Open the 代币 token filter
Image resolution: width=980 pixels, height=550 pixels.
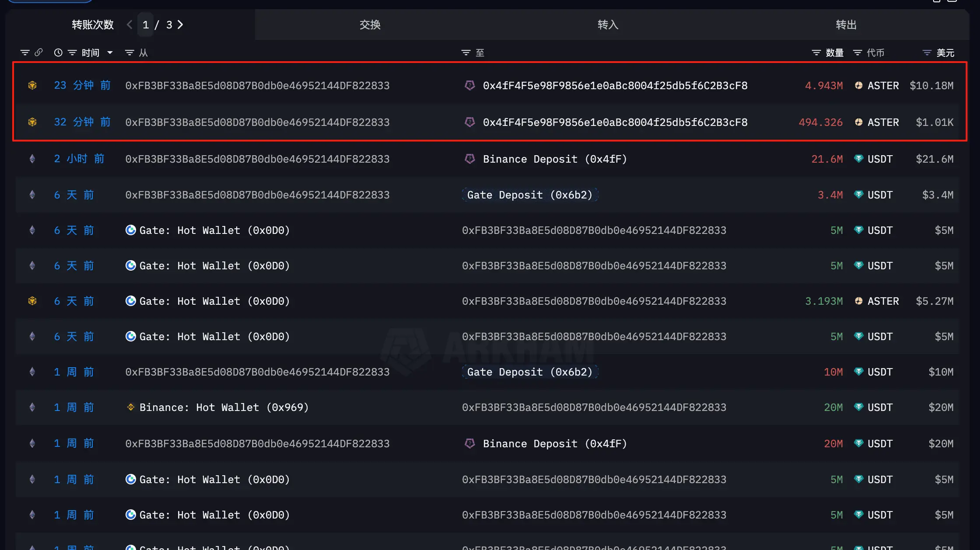point(857,52)
